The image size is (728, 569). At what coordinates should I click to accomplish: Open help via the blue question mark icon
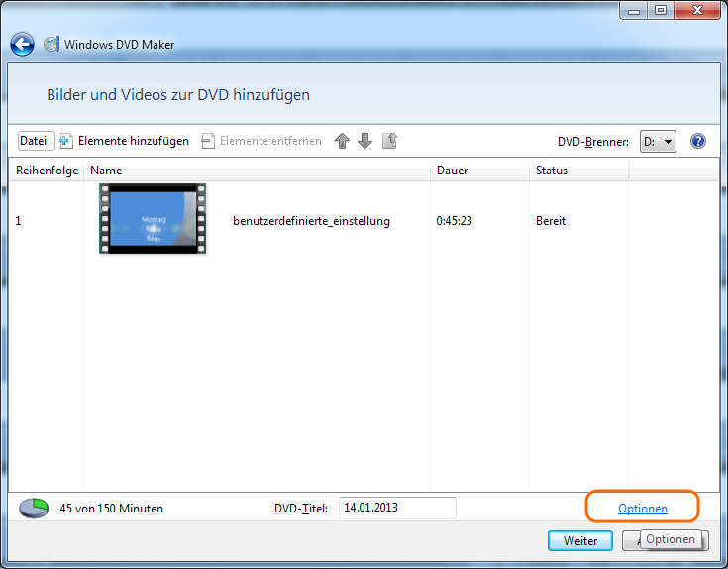pos(698,141)
